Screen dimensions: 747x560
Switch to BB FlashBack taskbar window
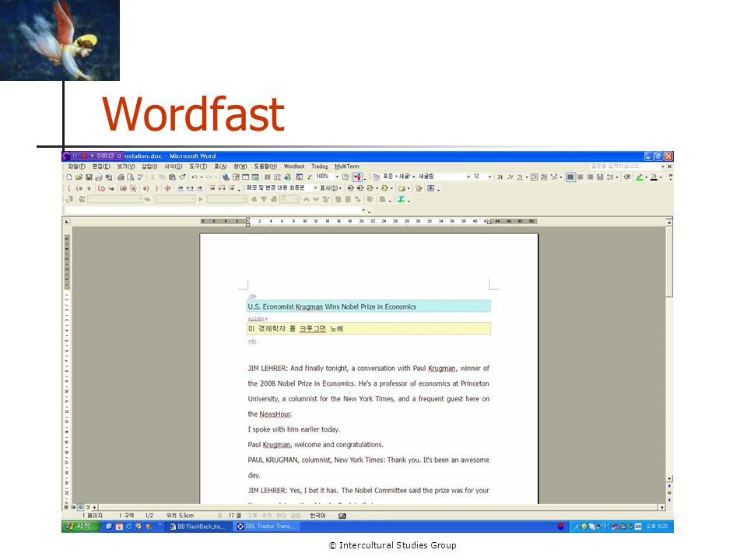coord(197,527)
